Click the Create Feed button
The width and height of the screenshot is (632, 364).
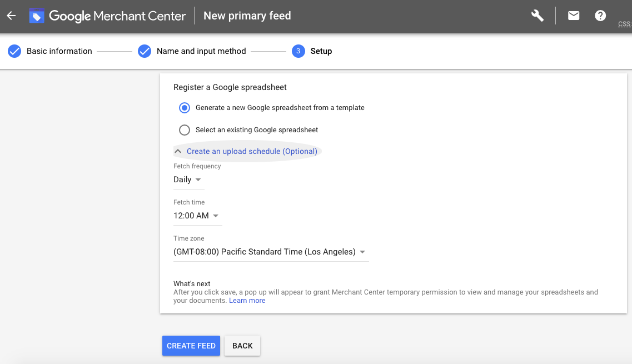coord(191,346)
